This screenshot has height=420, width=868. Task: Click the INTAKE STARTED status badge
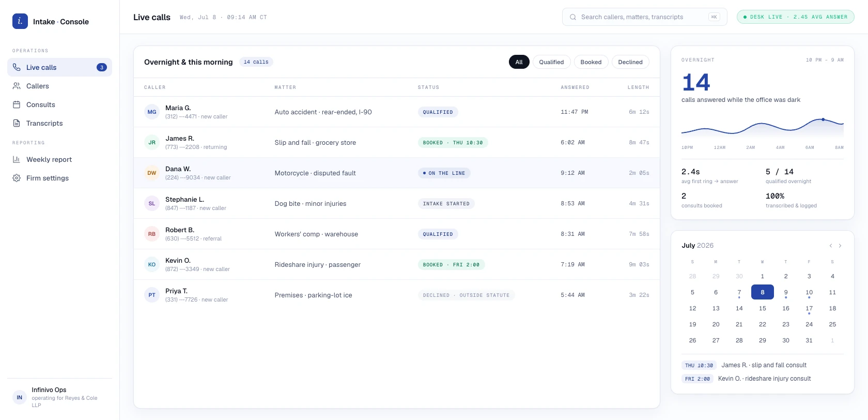(446, 203)
